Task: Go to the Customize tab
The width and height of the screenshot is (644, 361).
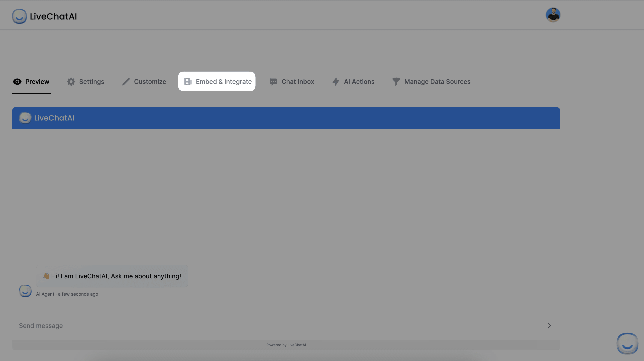Action: (144, 82)
